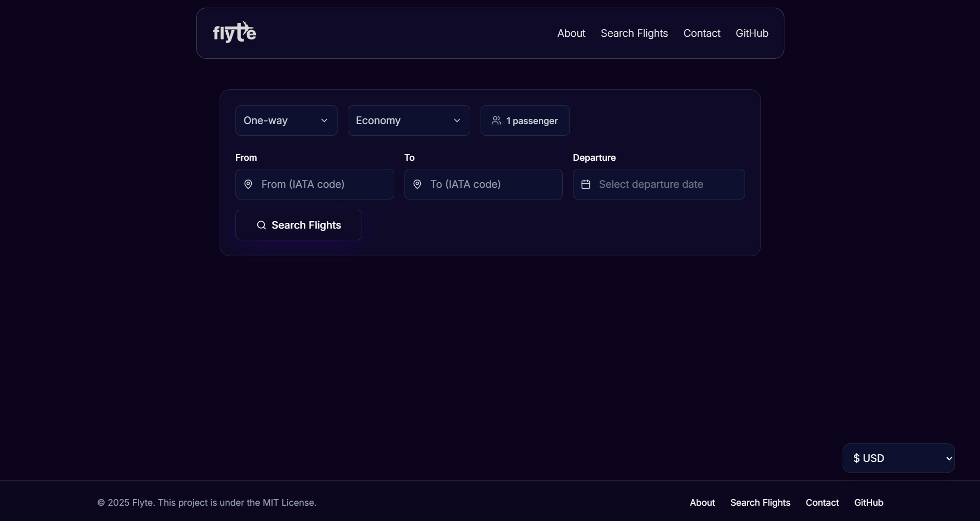This screenshot has width=980, height=521.
Task: Click inside the From IATA code field
Action: click(x=314, y=184)
